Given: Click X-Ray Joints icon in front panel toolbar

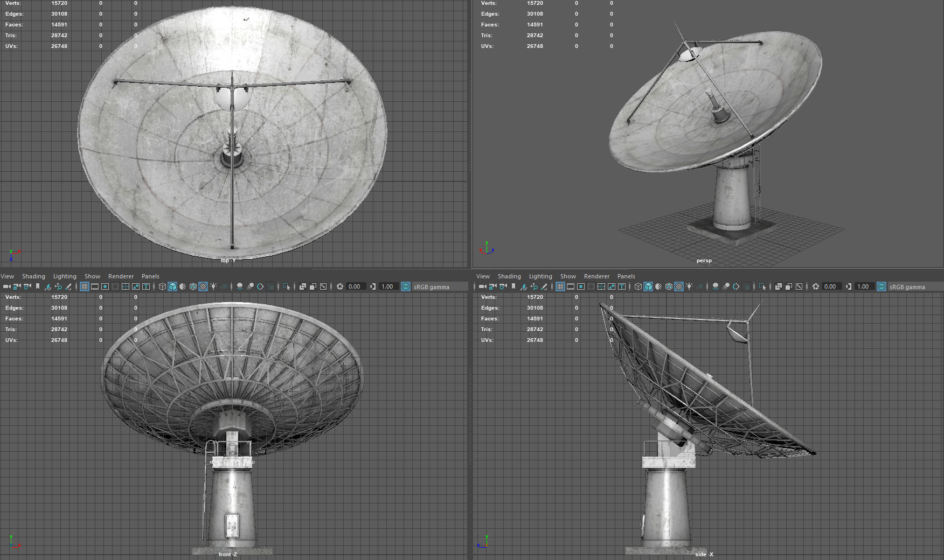Looking at the screenshot, I should [x=323, y=286].
